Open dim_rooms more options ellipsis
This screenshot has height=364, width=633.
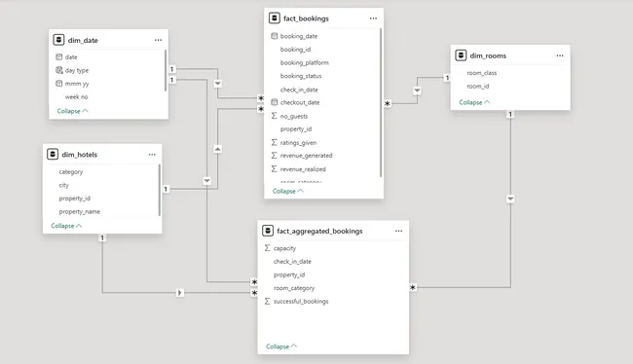tap(560, 55)
